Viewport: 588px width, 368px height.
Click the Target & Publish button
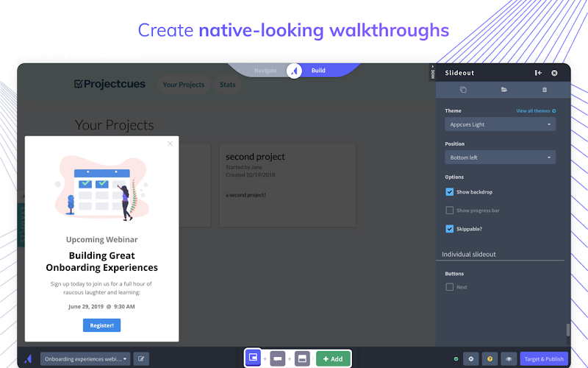click(544, 359)
